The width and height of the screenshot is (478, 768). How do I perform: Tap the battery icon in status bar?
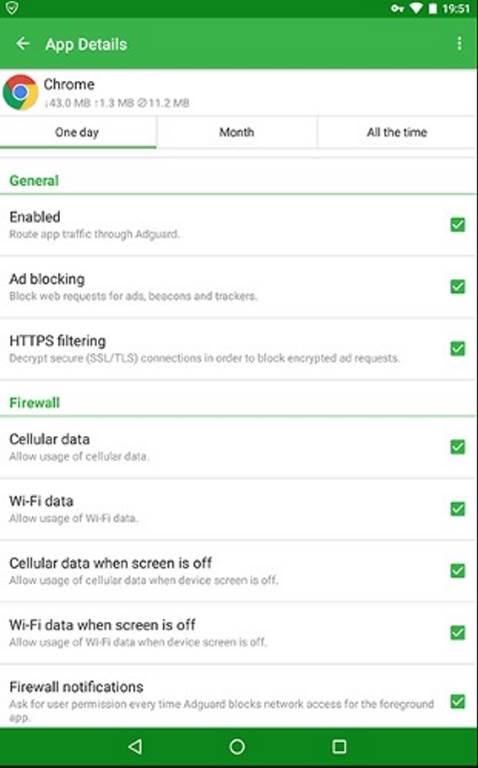click(432, 8)
